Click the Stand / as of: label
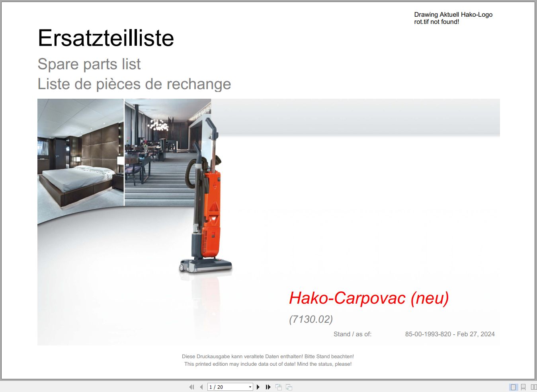Viewport: 537px width, 392px height. pos(352,334)
